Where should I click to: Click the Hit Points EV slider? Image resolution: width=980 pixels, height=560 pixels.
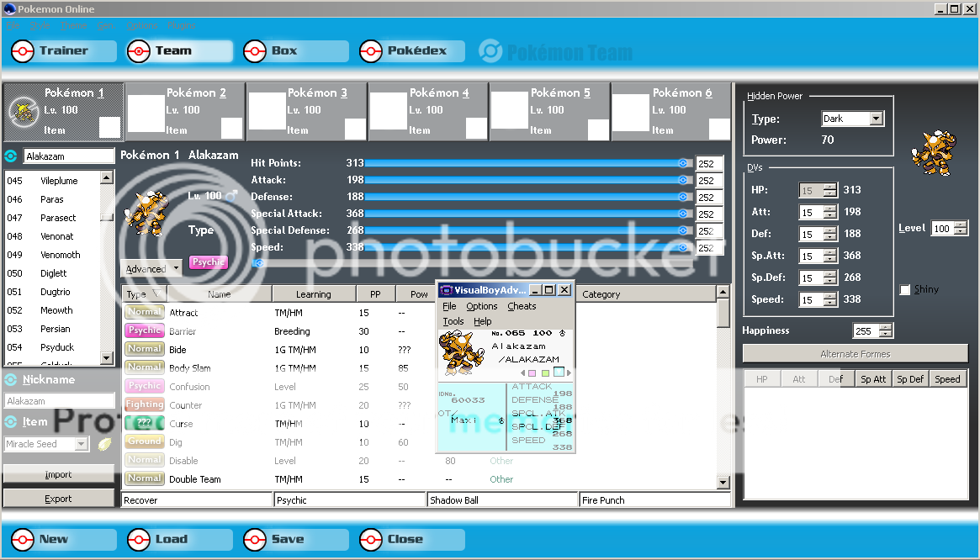coord(527,163)
